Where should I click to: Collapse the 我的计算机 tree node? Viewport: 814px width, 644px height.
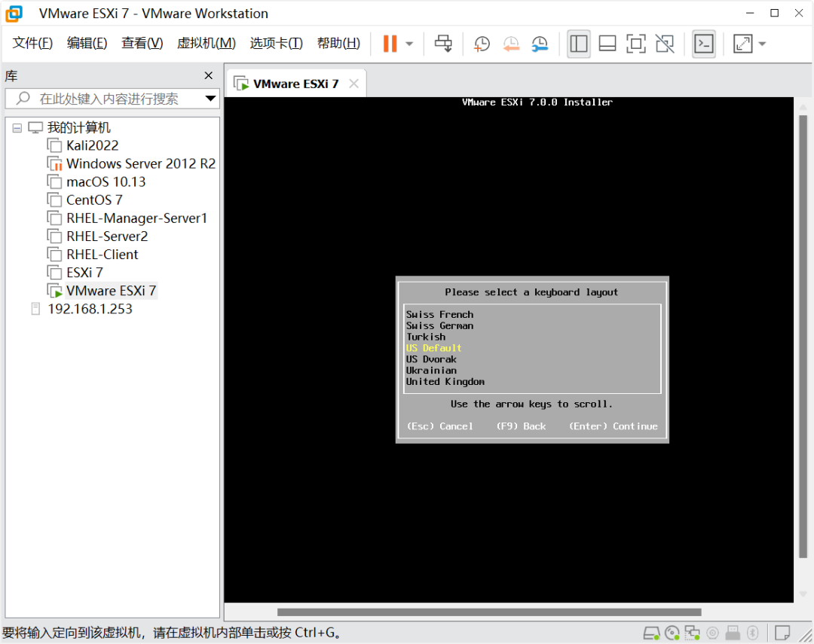tap(17, 128)
